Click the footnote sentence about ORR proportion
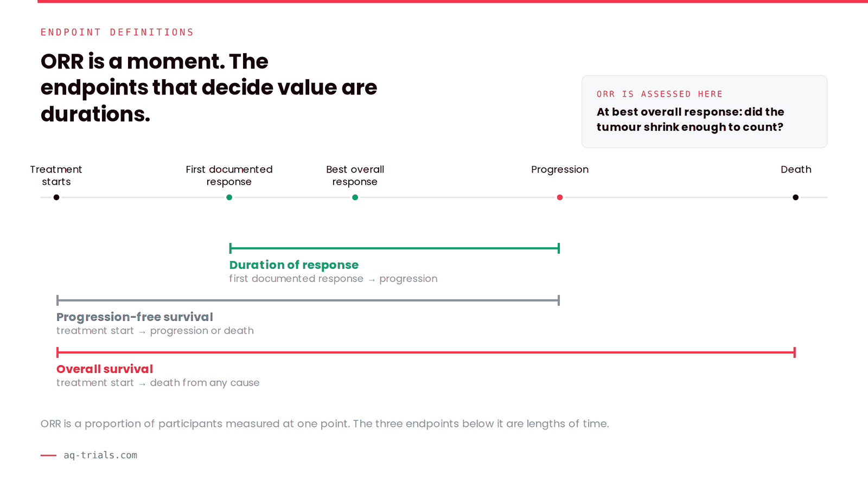This screenshot has width=868, height=480. 324,424
